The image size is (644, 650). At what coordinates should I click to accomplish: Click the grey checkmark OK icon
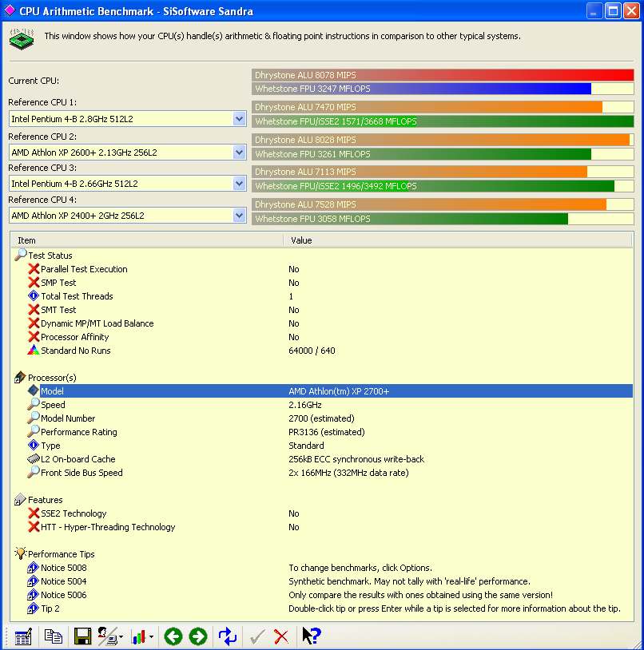click(x=257, y=636)
